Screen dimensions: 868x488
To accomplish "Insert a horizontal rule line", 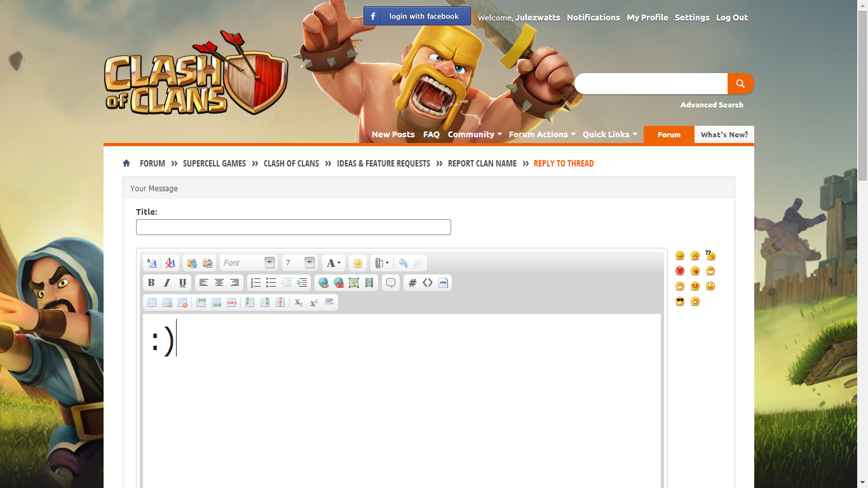I will [x=329, y=302].
